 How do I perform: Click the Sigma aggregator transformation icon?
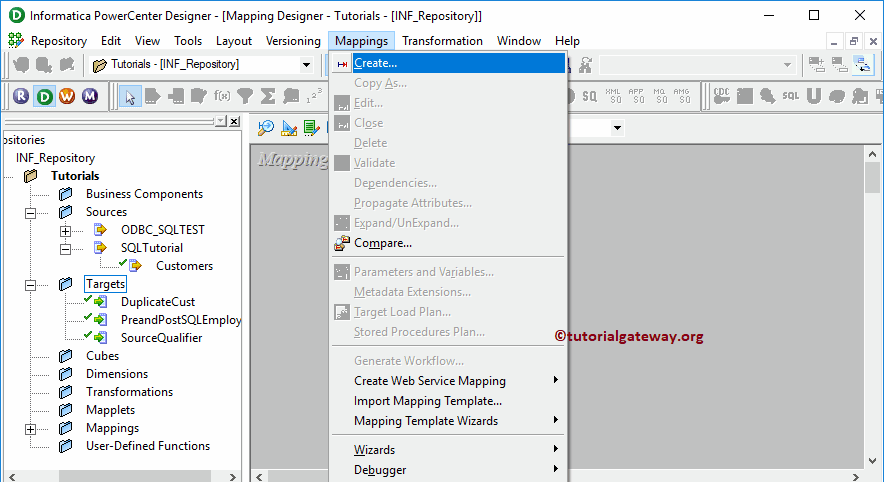point(268,96)
